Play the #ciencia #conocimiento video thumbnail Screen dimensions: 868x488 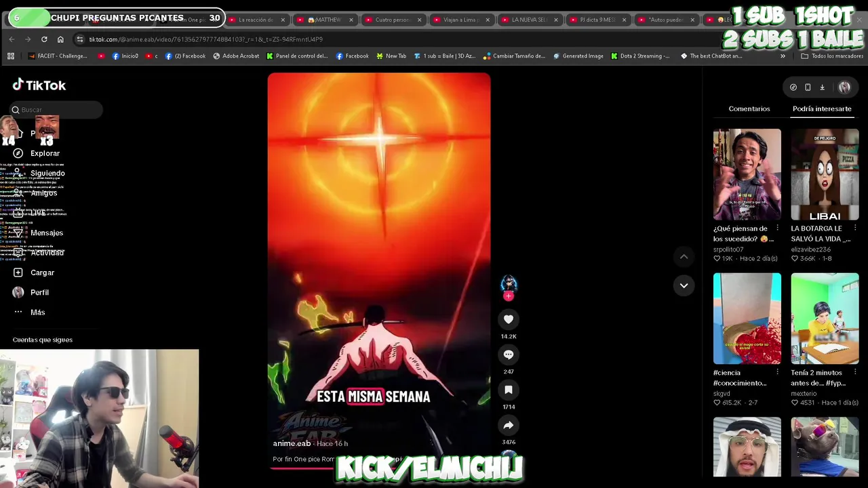coord(747,319)
